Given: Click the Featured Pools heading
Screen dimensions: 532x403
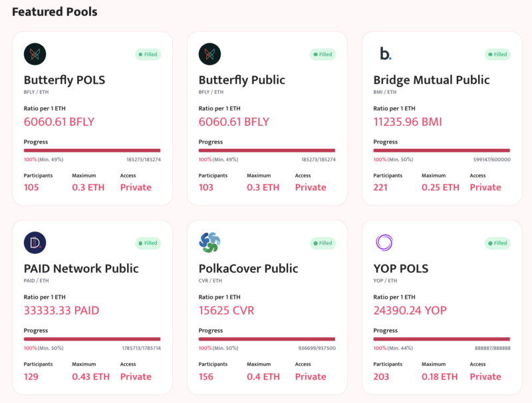Looking at the screenshot, I should (55, 12).
